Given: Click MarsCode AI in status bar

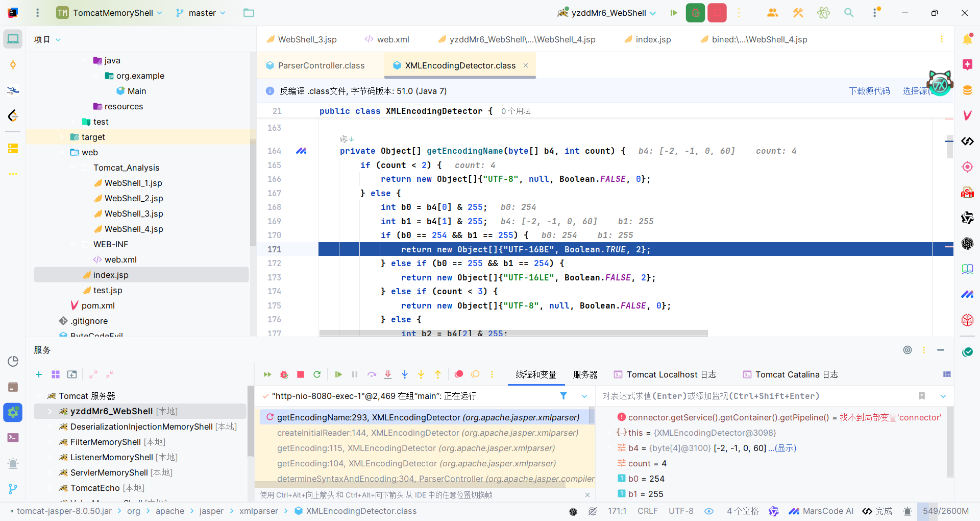Looking at the screenshot, I should point(821,511).
